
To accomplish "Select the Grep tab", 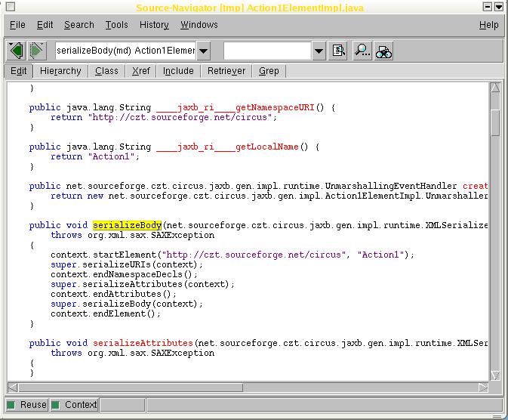I will (x=269, y=71).
